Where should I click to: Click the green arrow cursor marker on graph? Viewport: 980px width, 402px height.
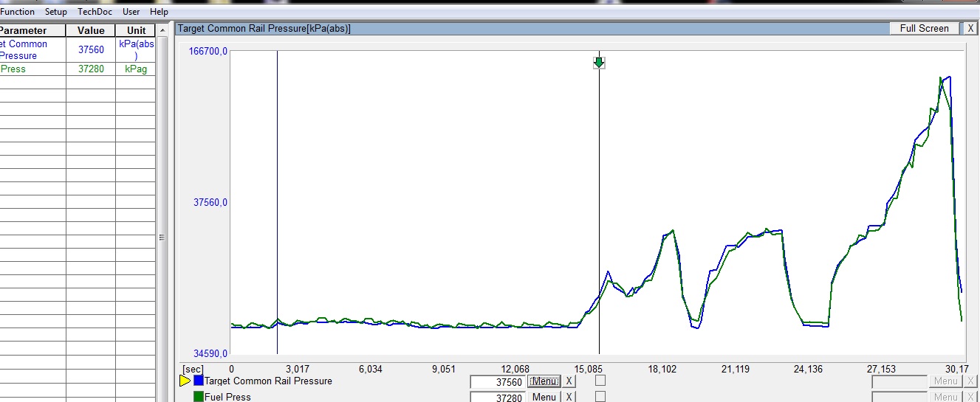pyautogui.click(x=599, y=63)
